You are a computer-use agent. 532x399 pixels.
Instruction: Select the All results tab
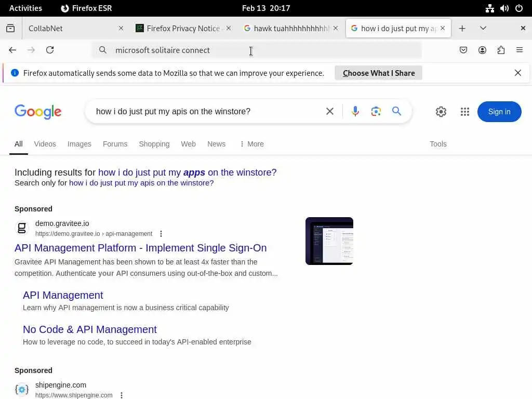pyautogui.click(x=19, y=144)
